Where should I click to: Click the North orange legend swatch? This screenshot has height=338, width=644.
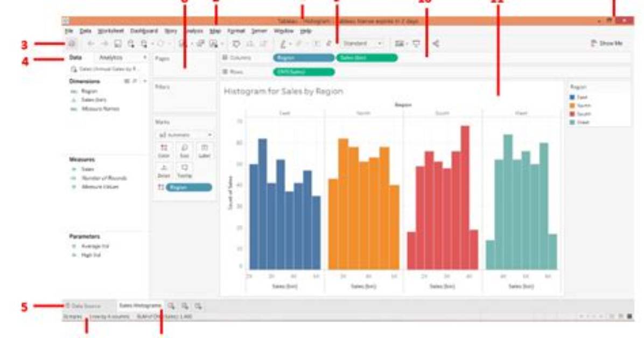(x=572, y=105)
